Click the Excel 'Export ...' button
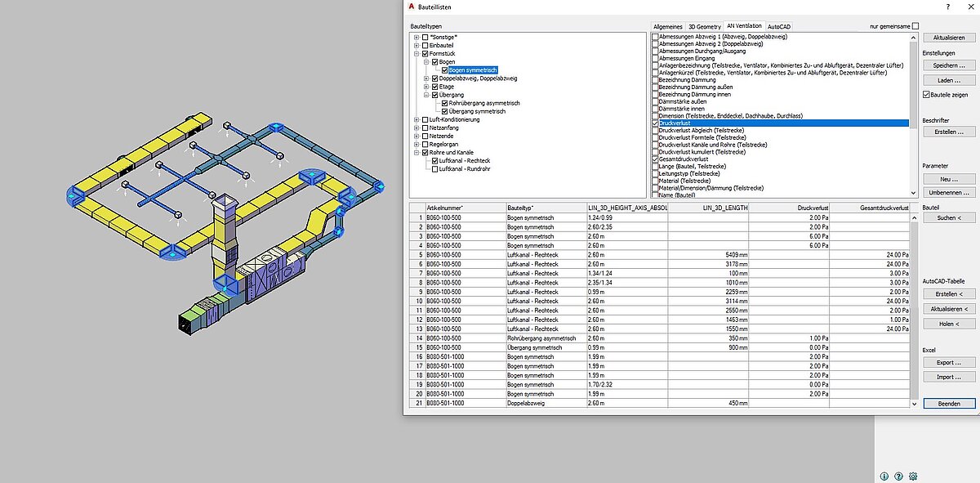Image resolution: width=980 pixels, height=483 pixels. (x=948, y=362)
